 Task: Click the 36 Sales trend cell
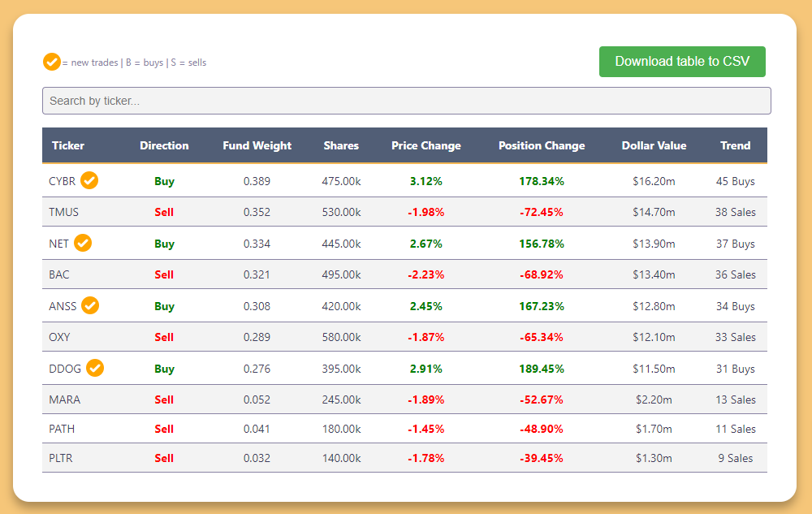click(736, 274)
